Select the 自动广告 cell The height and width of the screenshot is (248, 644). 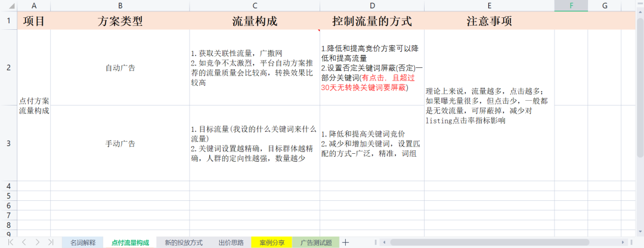point(120,67)
